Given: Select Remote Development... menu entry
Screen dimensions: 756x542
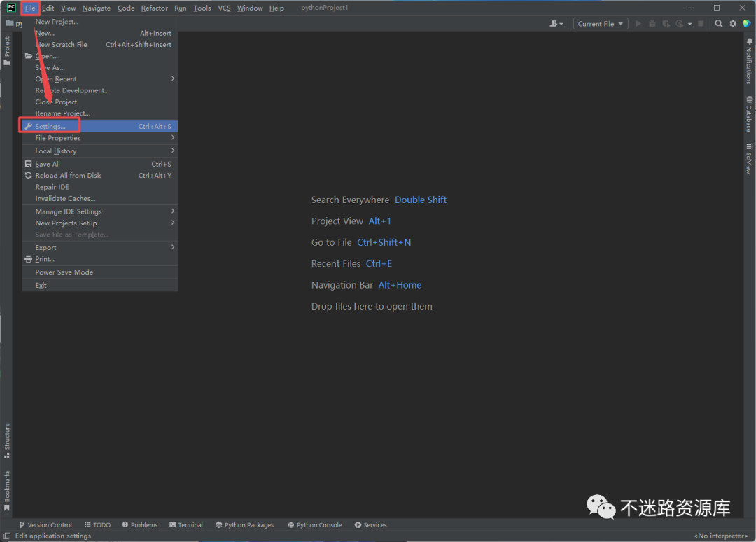Looking at the screenshot, I should (x=100, y=90).
